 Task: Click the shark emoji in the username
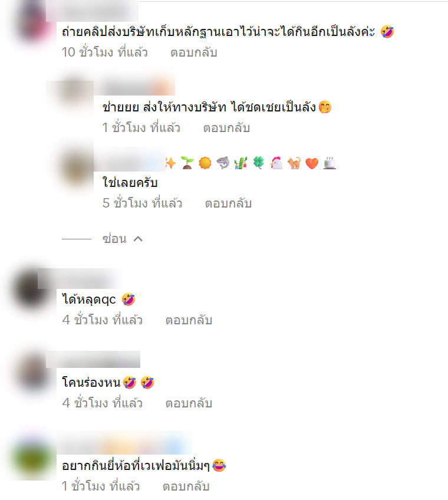(x=223, y=163)
